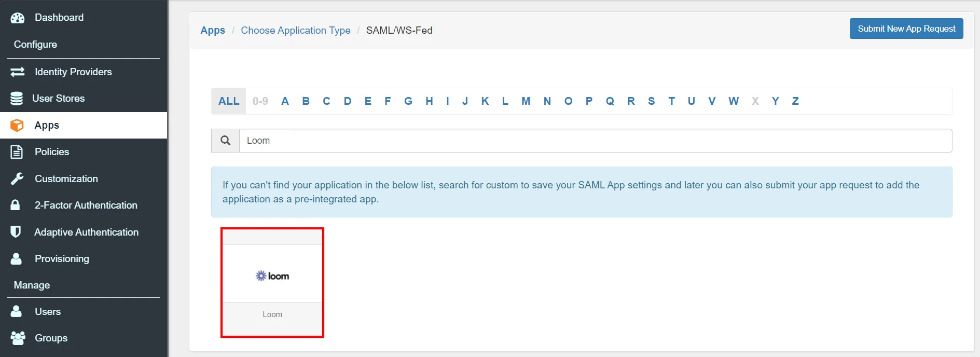This screenshot has width=980, height=357.
Task: Open Adaptive Authentication page
Action: click(x=86, y=232)
